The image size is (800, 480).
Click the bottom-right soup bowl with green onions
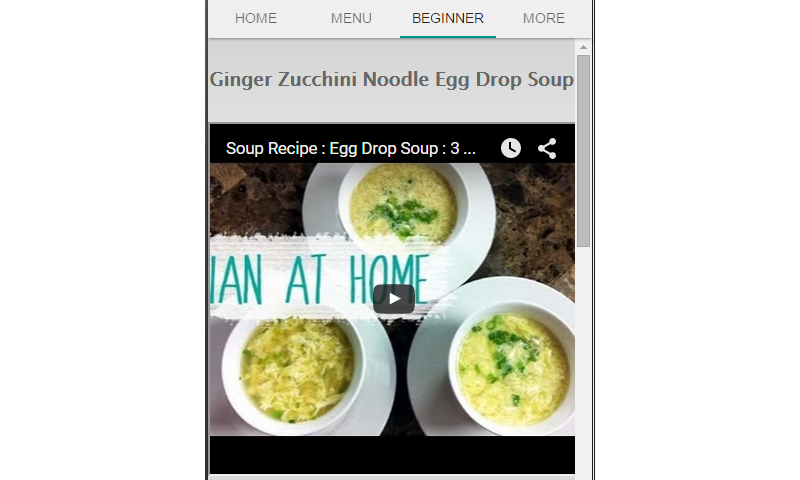coord(513,368)
